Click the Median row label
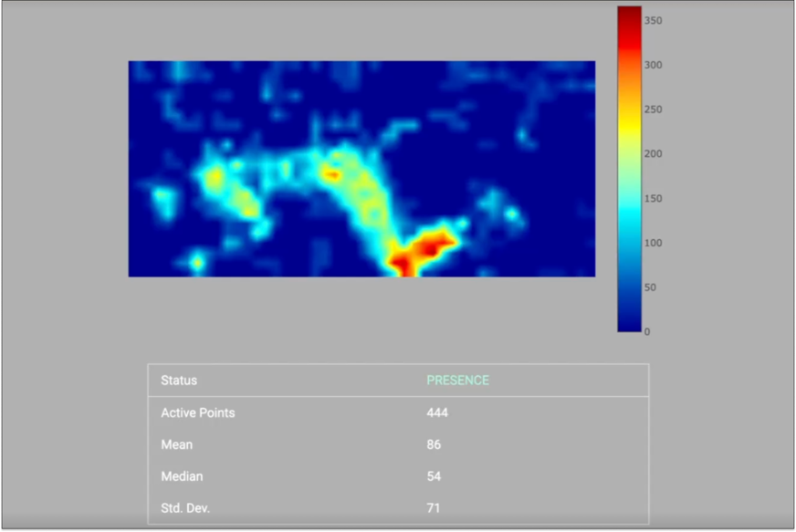 (182, 476)
